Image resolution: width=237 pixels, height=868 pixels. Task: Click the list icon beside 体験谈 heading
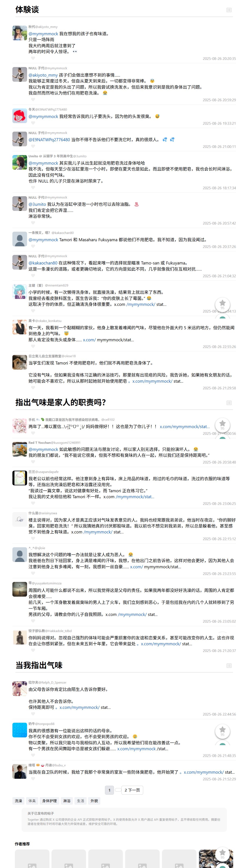229,10
